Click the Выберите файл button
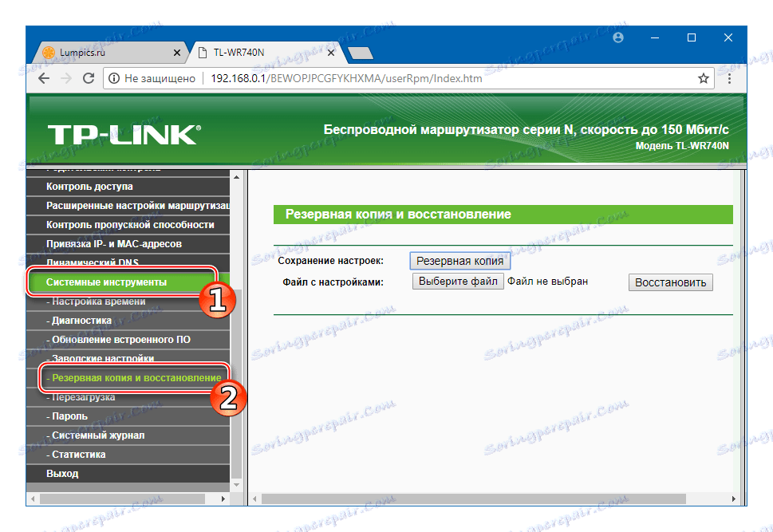 [x=458, y=281]
